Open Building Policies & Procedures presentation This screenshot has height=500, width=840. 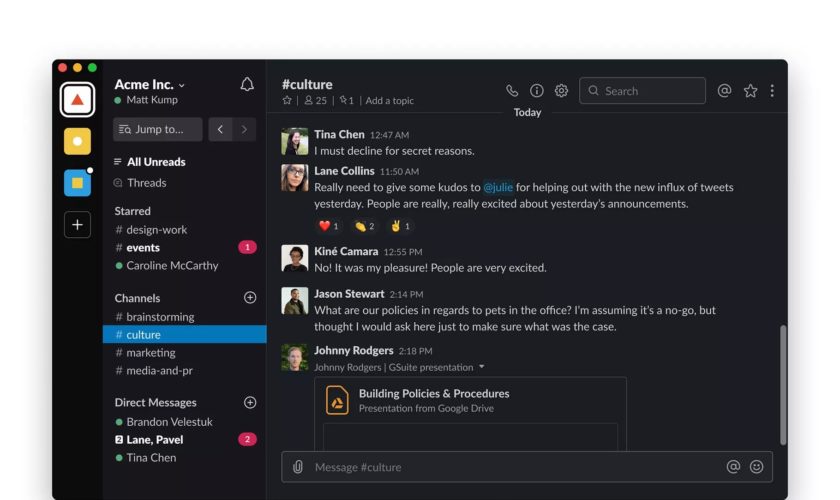point(434,393)
